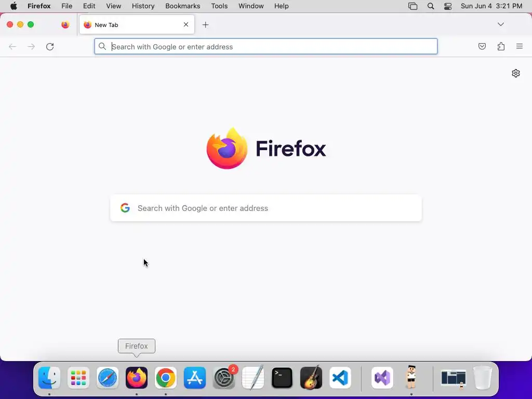Select the pinned Firefox tab icon
532x399 pixels.
[65, 25]
